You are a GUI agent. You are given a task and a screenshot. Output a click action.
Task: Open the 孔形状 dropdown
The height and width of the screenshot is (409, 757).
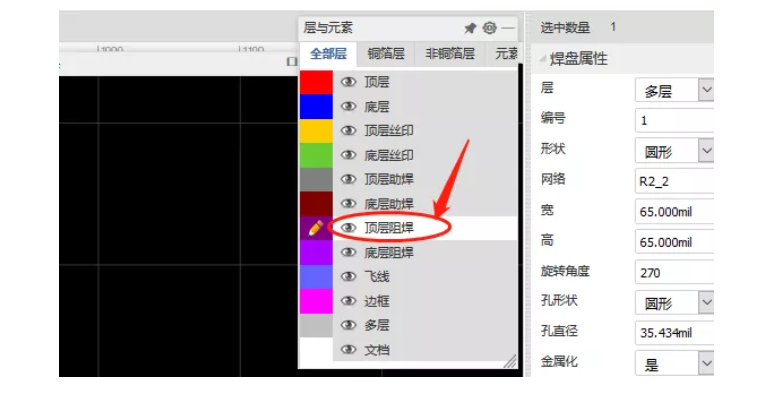pyautogui.click(x=674, y=302)
